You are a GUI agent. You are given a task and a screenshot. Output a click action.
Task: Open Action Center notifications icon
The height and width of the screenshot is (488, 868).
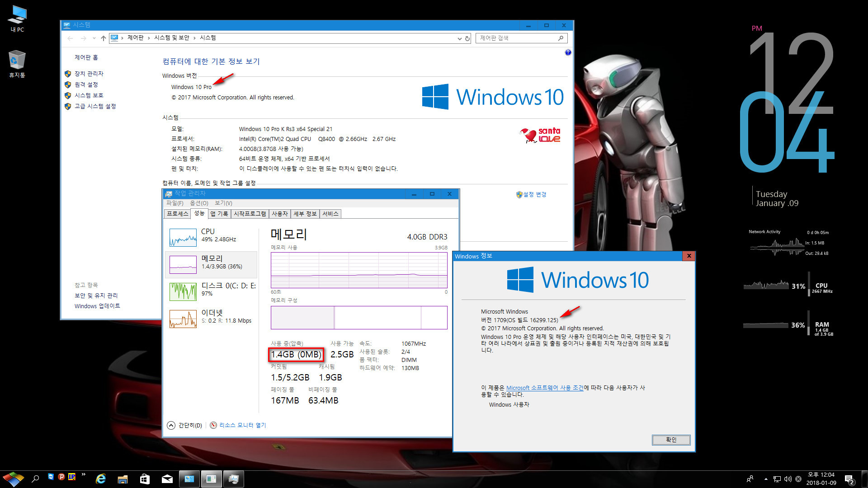(849, 479)
